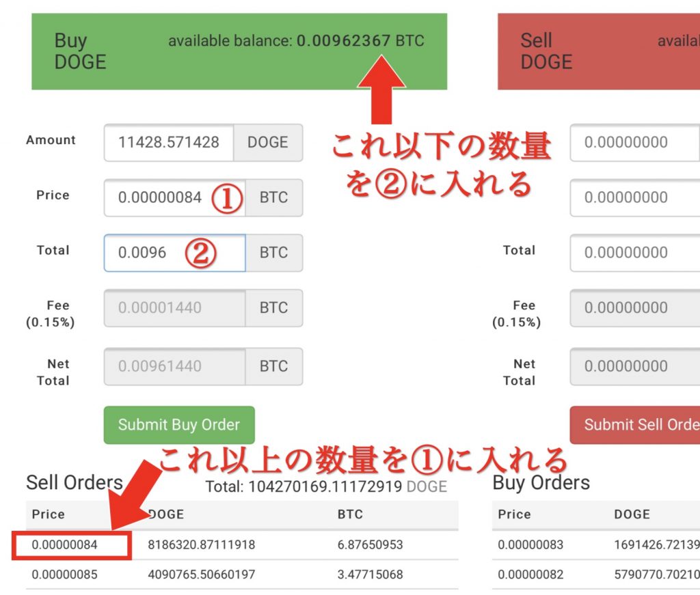Click the Buy Price field 0.00000084
The height and width of the screenshot is (595, 700).
[174, 197]
